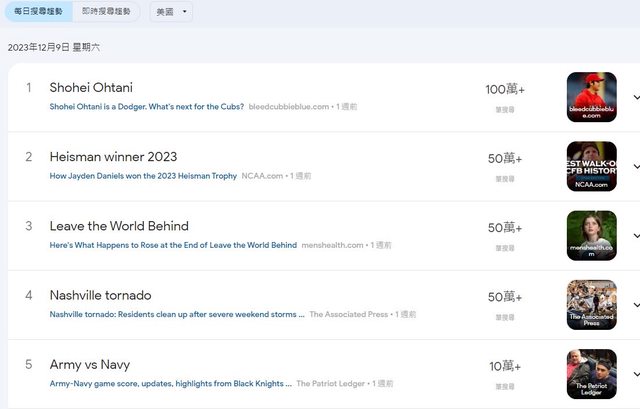The image size is (640, 409).
Task: Switch to the 每日搜尋趨勢 tab
Action: [37, 12]
